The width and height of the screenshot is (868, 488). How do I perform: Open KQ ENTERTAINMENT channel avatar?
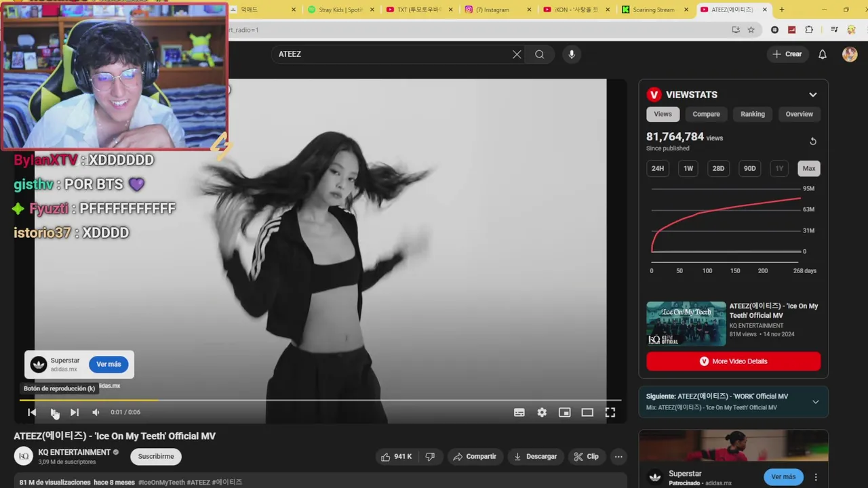pos(24,456)
